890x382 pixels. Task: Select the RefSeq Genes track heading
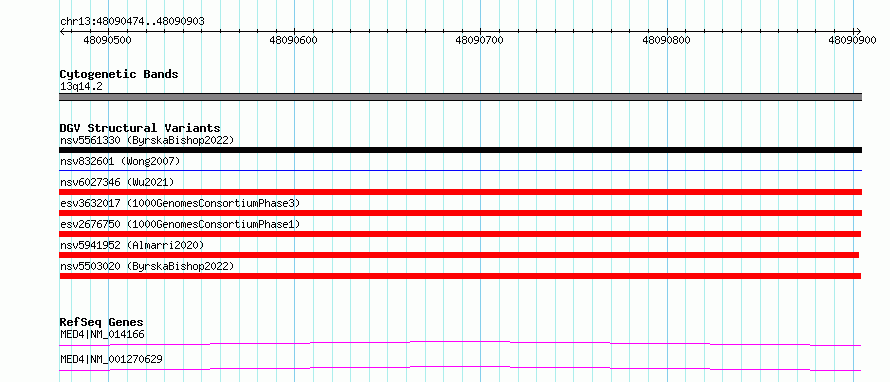[102, 322]
